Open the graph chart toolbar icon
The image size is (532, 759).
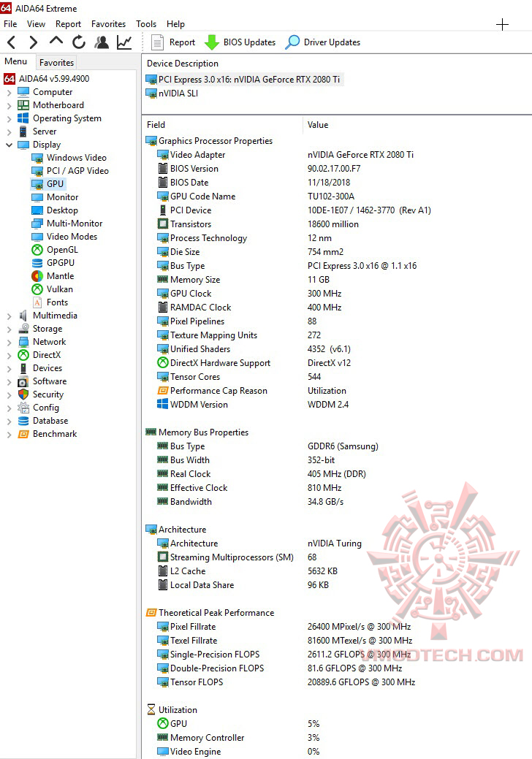(124, 42)
